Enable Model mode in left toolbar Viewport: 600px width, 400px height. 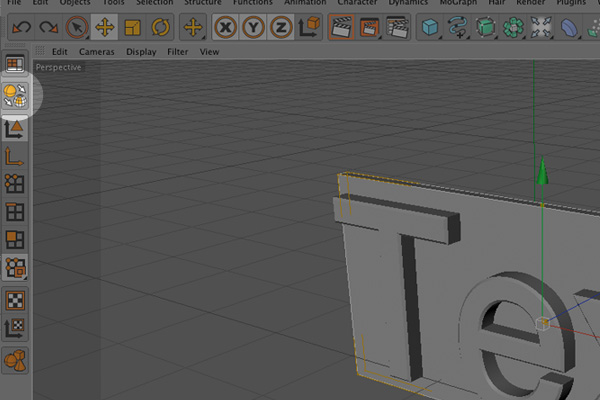15,129
